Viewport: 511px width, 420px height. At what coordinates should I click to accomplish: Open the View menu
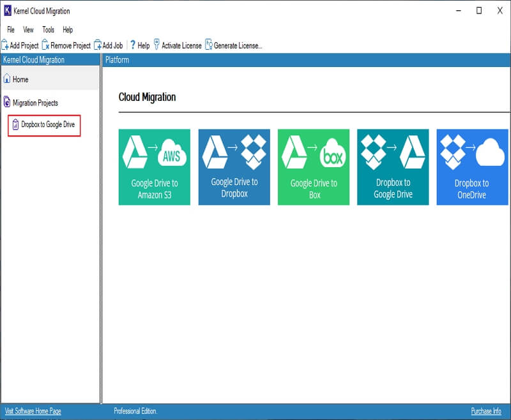click(28, 29)
